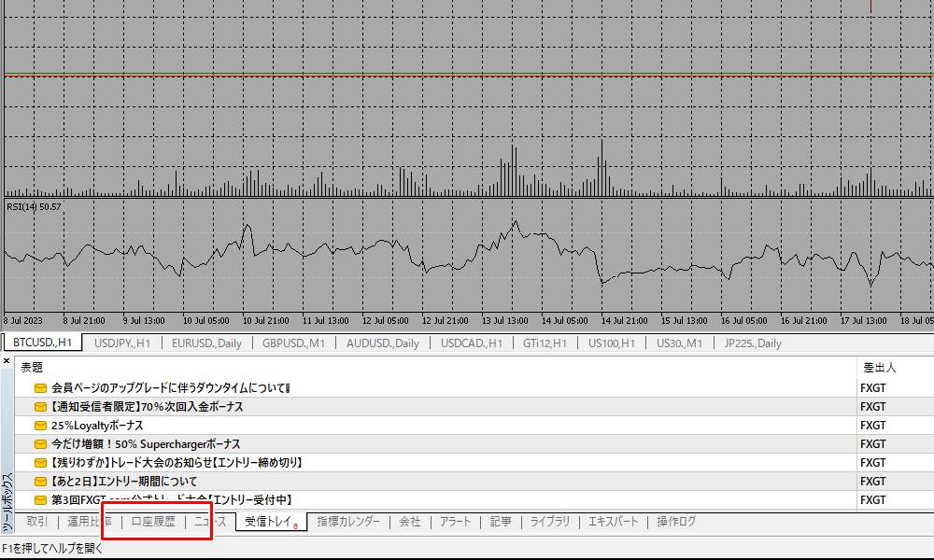The width and height of the screenshot is (934, 560).
Task: Click envelope icon for 【あと2日】エントリー期間 mail
Action: [x=40, y=481]
